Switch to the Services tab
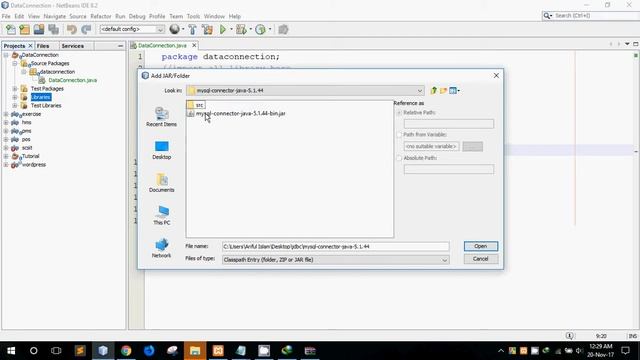 pyautogui.click(x=73, y=46)
